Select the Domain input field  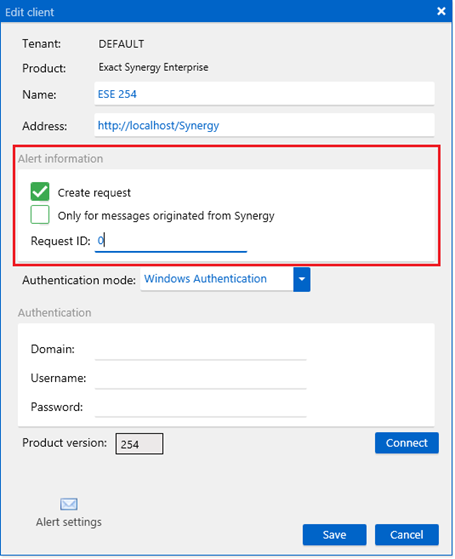200,349
